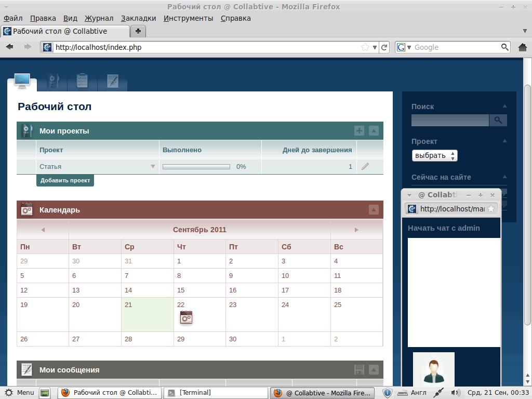Click the show desktop taskbar icon
The width and height of the screenshot is (532, 399).
[45, 393]
